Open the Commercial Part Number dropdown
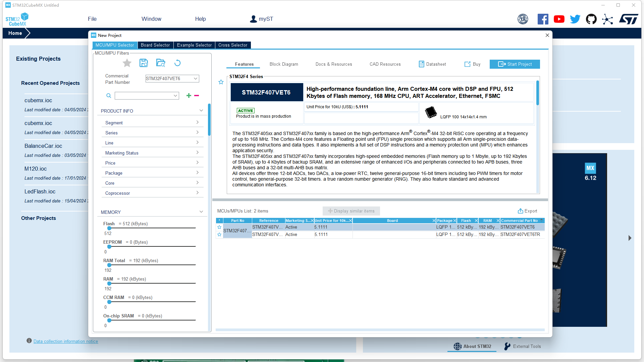Screen dimensions: 644x362 195,79
